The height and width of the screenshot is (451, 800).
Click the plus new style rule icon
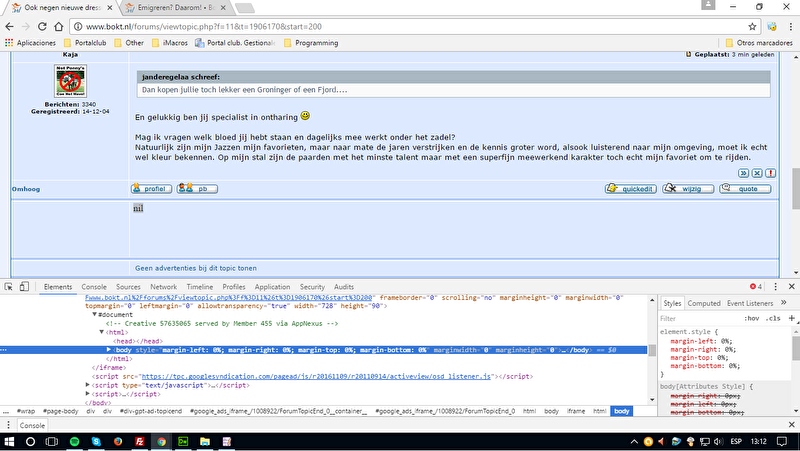click(791, 318)
